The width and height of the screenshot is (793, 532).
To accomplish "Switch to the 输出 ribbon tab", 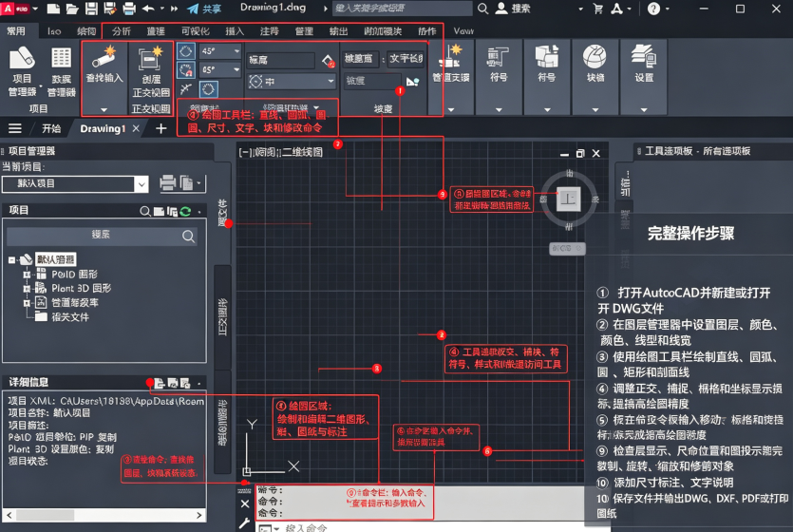I will pyautogui.click(x=338, y=31).
